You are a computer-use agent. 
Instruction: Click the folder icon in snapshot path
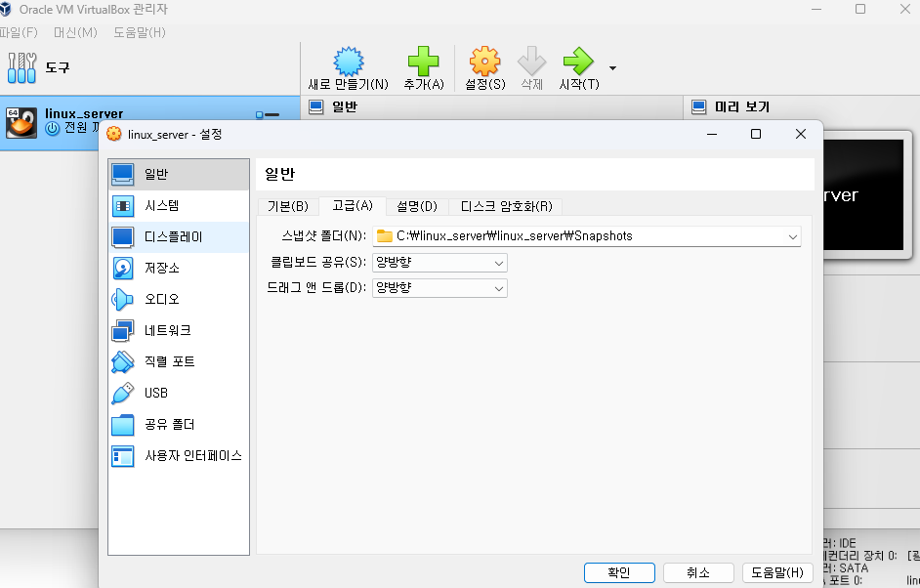pos(385,236)
